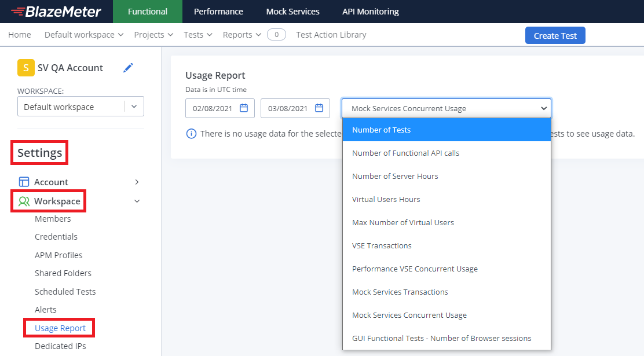Open the Mock Services tab

pyautogui.click(x=293, y=12)
